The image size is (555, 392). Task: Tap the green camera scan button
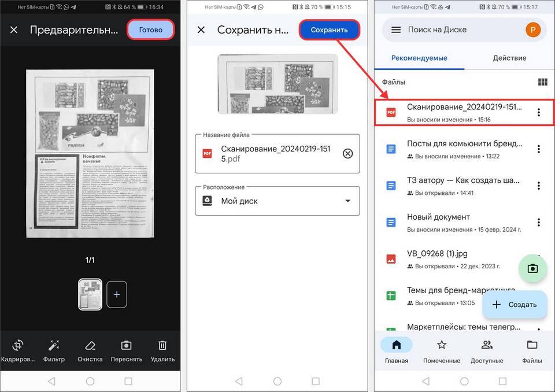coord(532,268)
